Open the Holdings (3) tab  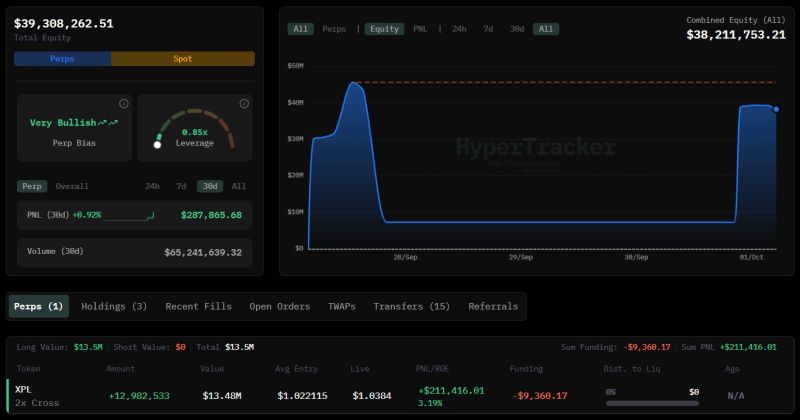tap(114, 306)
